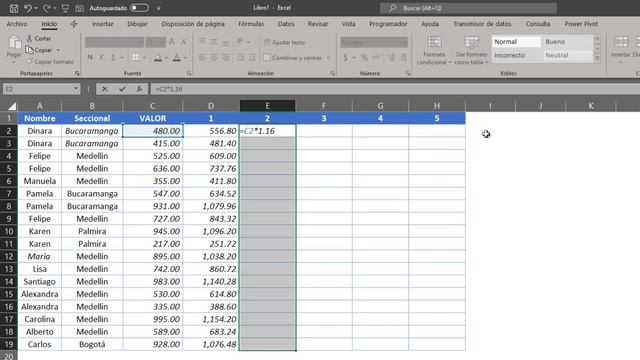Toggle Ajustar texto wrap
The height and width of the screenshot is (360, 640).
point(284,42)
